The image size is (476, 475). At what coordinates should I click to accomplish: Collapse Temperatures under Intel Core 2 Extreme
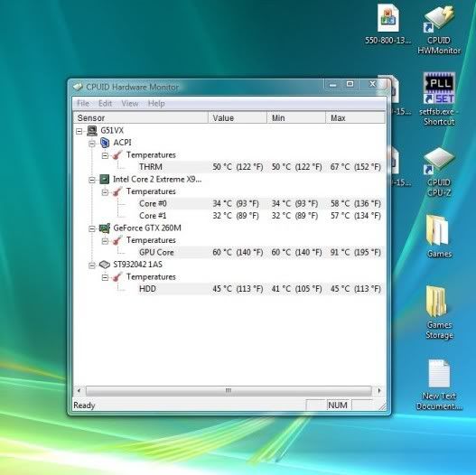coord(105,192)
